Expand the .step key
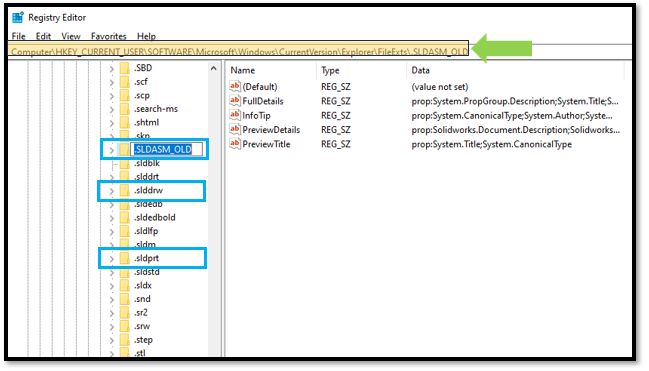 coord(112,341)
